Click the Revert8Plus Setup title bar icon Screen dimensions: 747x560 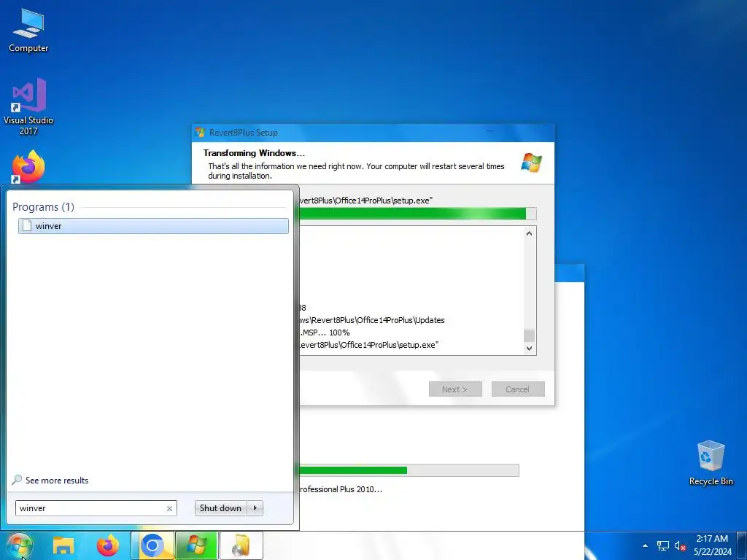[x=201, y=133]
